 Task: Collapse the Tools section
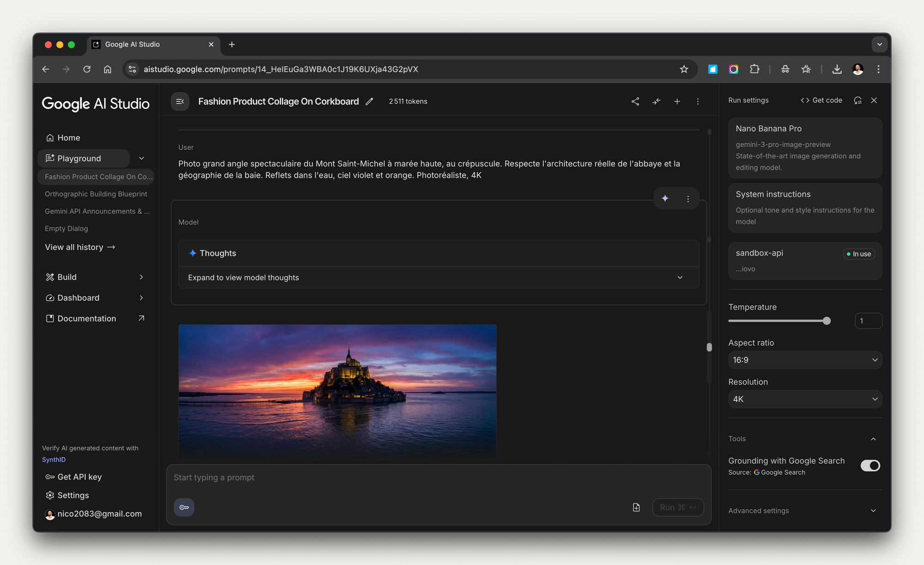point(873,439)
